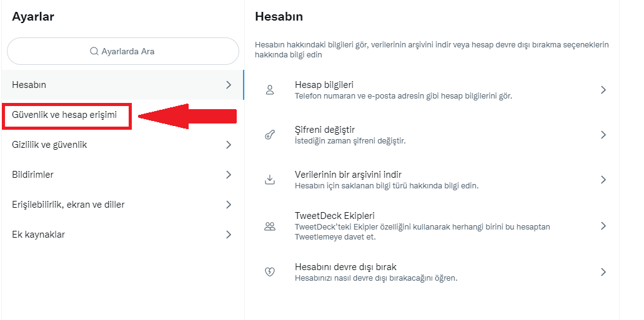
Task: Select Gizlilik ve güvenlik menu item
Action: (x=49, y=145)
